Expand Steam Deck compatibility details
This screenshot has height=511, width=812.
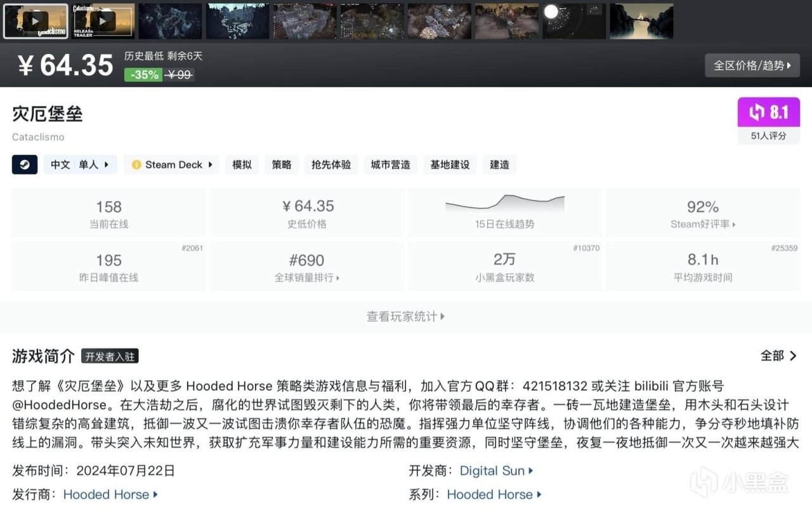click(x=171, y=164)
